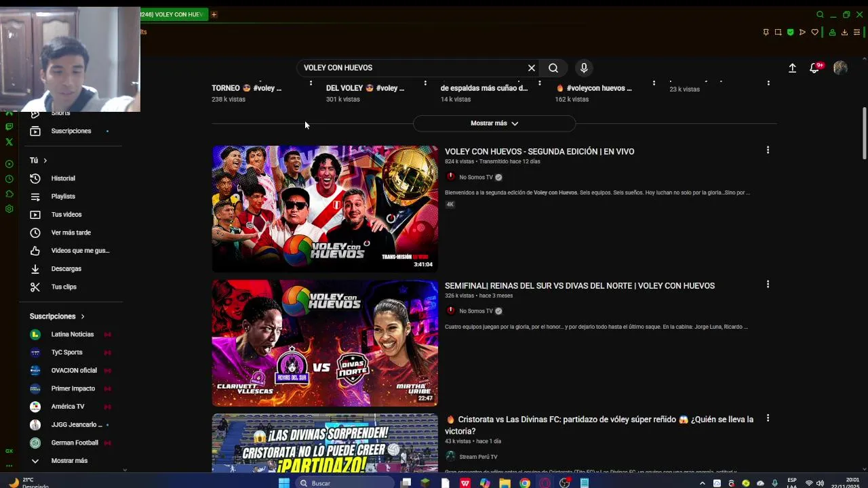The width and height of the screenshot is (868, 488).
Task: Open the GX Corner sidebar icon
Action: [9, 451]
